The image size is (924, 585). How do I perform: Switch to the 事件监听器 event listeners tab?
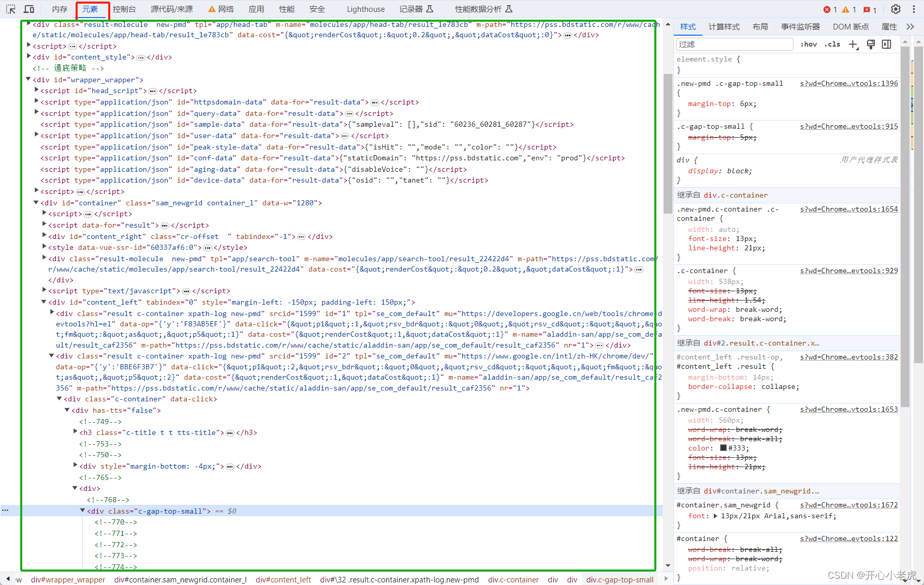pos(800,26)
